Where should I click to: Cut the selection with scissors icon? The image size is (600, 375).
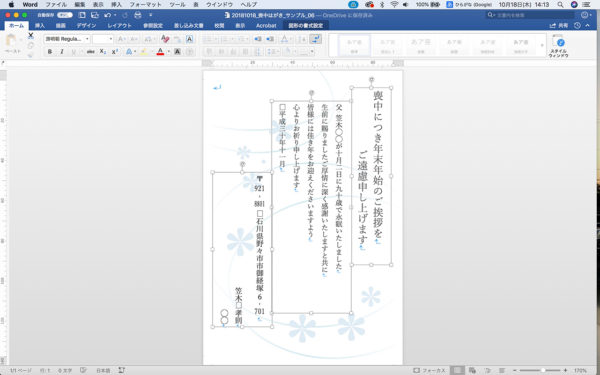[x=31, y=36]
